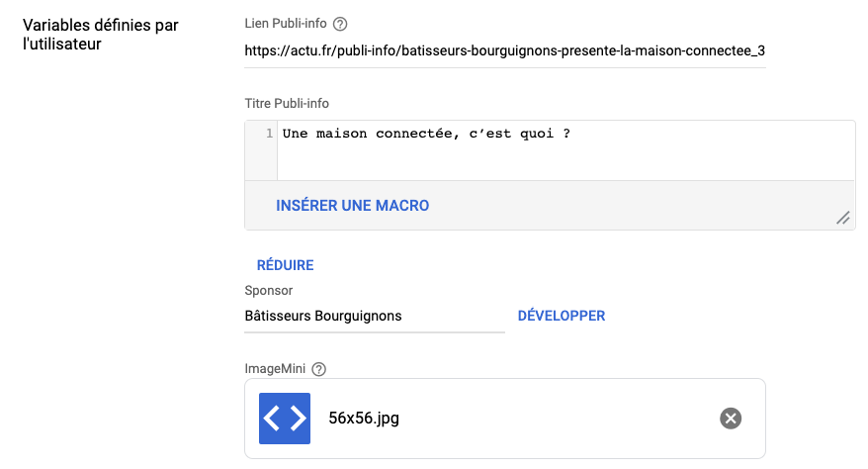Grab the resize handle of the Titre editor
Screen dimensions: 868x469
843,218
